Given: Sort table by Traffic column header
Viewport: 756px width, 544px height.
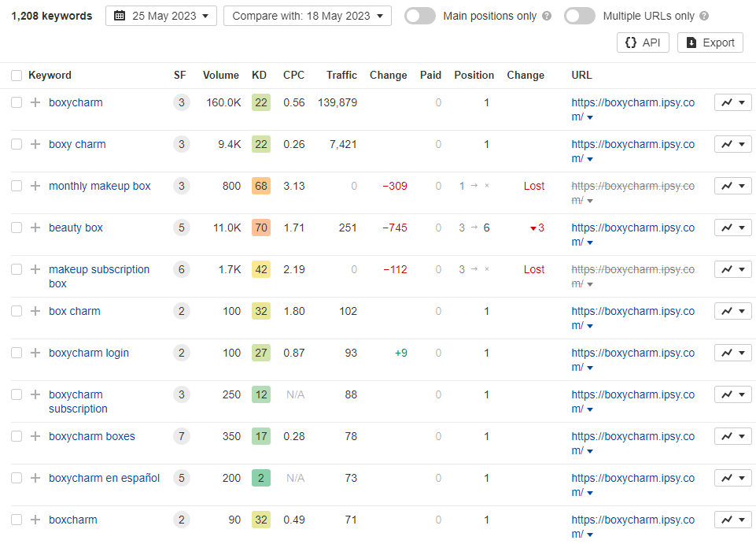Looking at the screenshot, I should [x=341, y=76].
